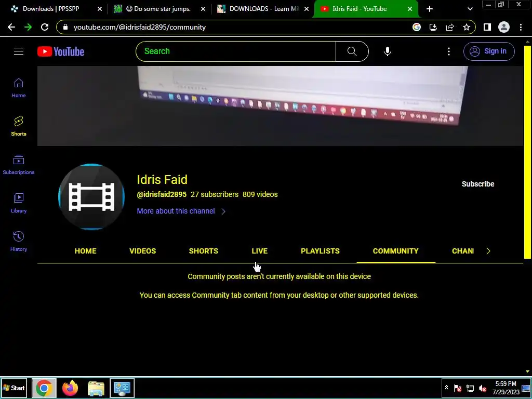The image size is (532, 399).
Task: Open Shorts in the sidebar
Action: click(x=19, y=126)
